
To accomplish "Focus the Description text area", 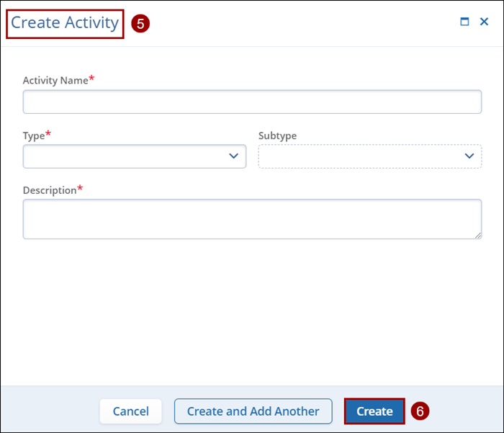I will tap(252, 219).
